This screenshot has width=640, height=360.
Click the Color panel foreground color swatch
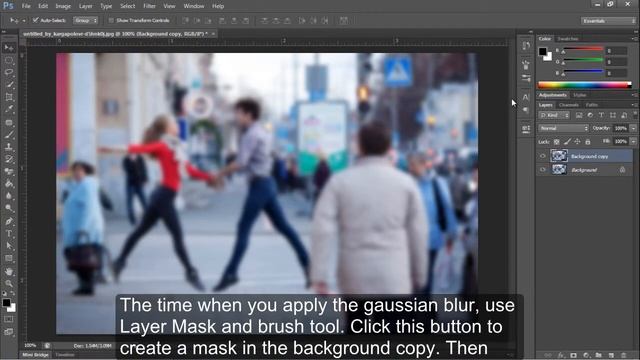click(542, 51)
